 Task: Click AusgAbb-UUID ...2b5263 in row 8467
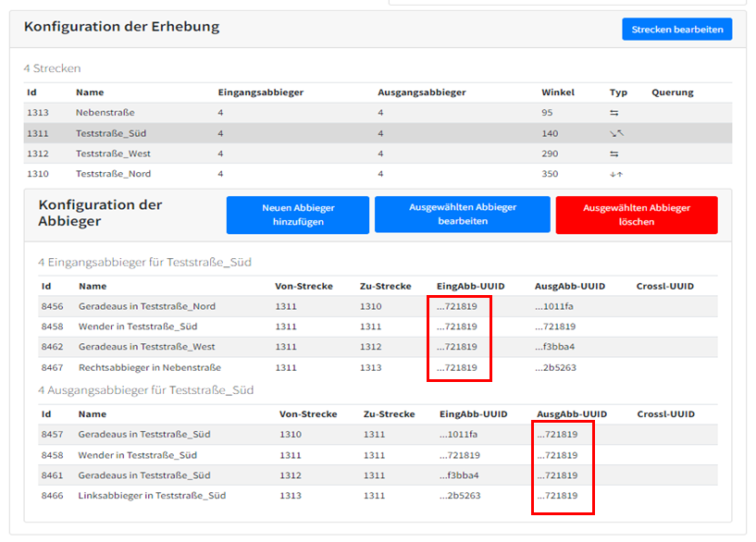click(555, 367)
